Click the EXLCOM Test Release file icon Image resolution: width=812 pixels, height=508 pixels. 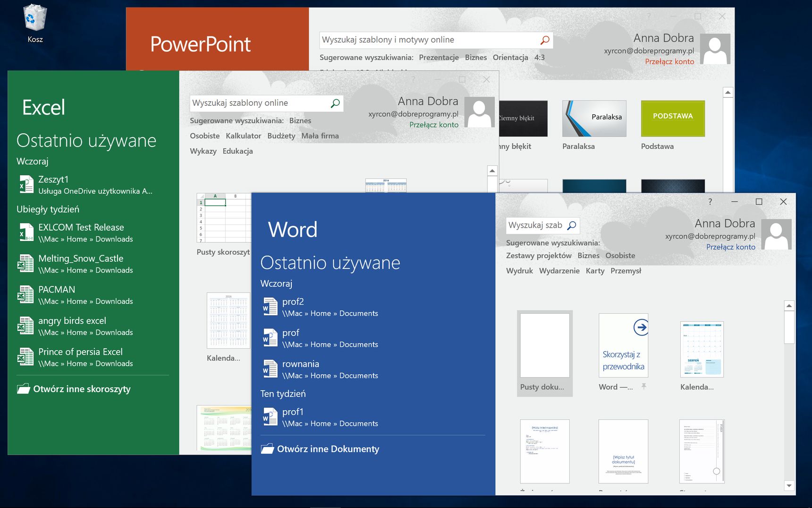pyautogui.click(x=26, y=232)
